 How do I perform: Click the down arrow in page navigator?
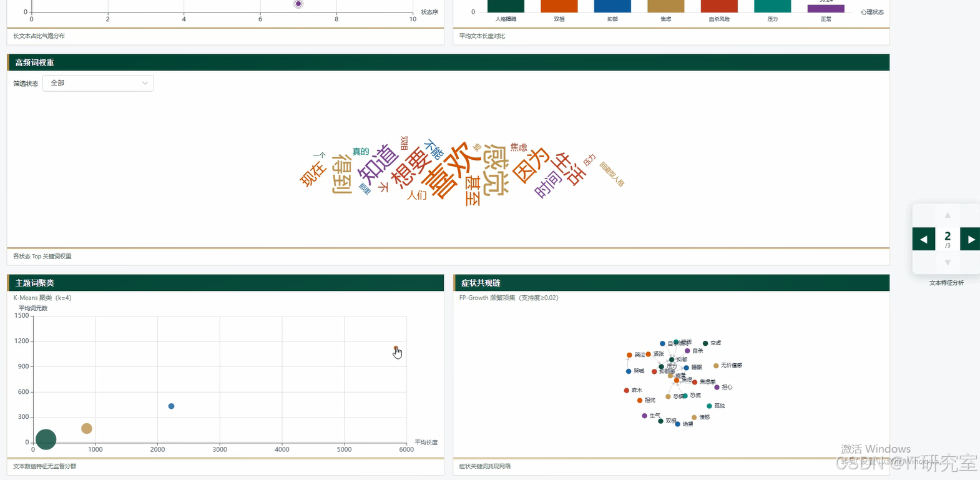point(948,262)
